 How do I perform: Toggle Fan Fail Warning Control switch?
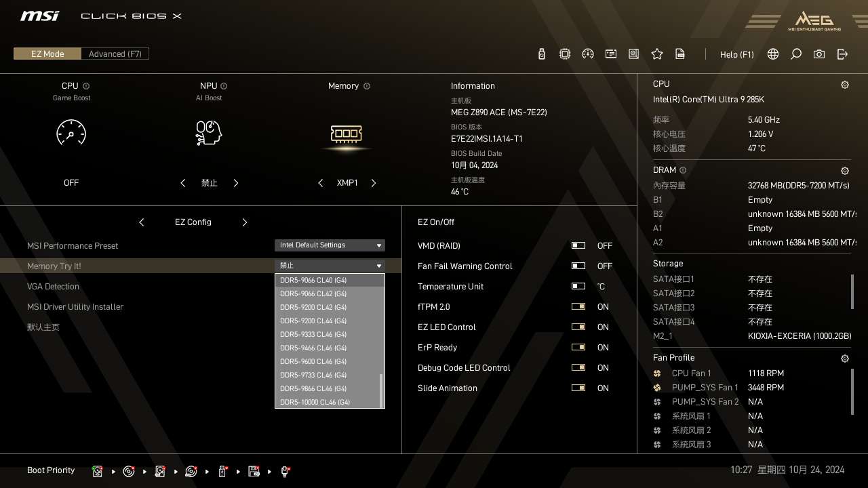pos(578,266)
